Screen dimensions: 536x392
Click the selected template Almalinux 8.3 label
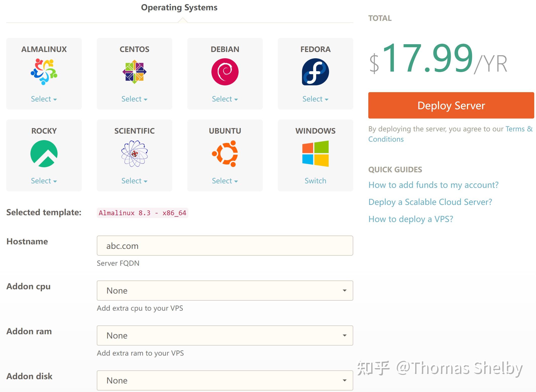click(142, 213)
